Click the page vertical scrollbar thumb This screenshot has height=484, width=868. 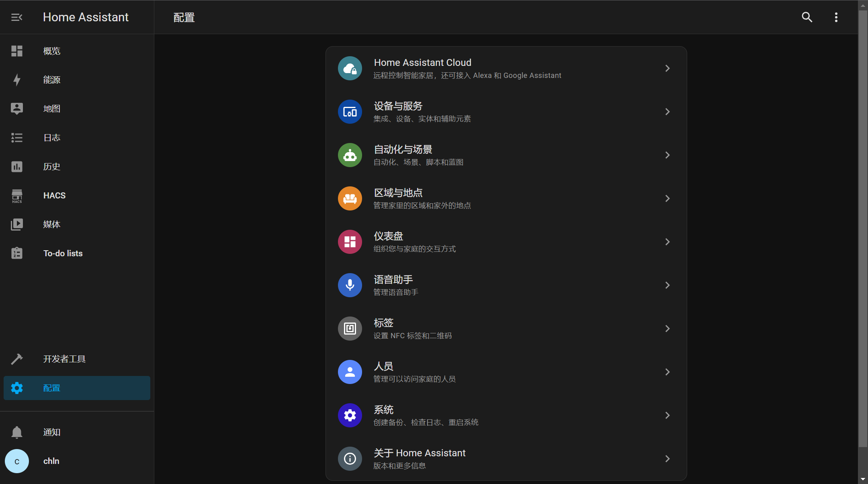pos(863,229)
